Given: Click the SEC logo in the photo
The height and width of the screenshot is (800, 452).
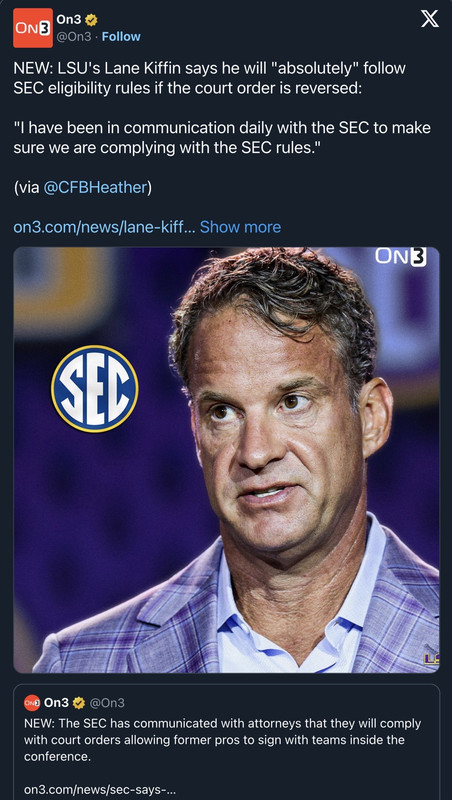Looking at the screenshot, I should click(x=94, y=389).
